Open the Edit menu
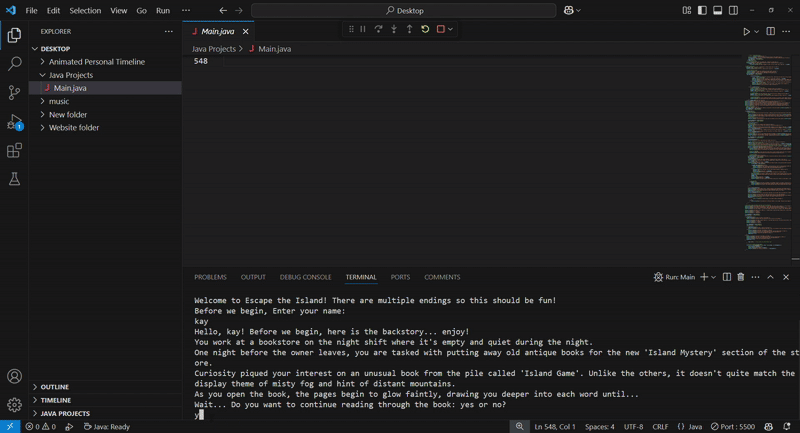The image size is (800, 433). tap(54, 10)
